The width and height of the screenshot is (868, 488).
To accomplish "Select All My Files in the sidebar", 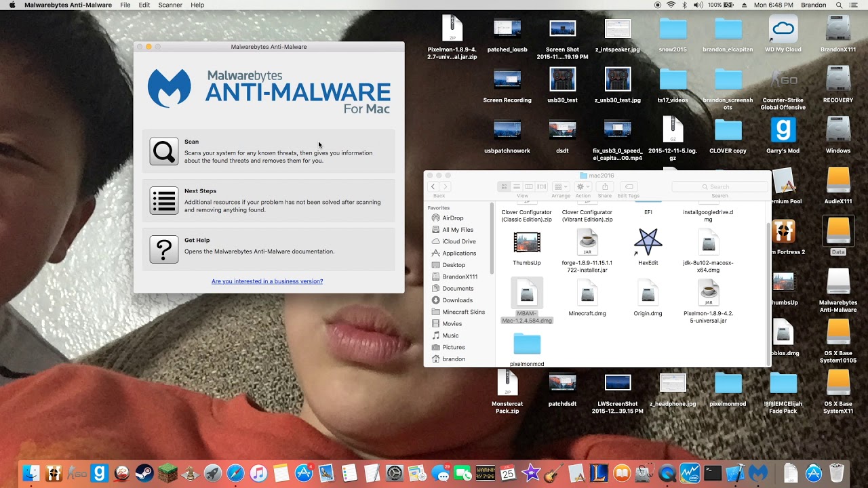I will coord(458,230).
